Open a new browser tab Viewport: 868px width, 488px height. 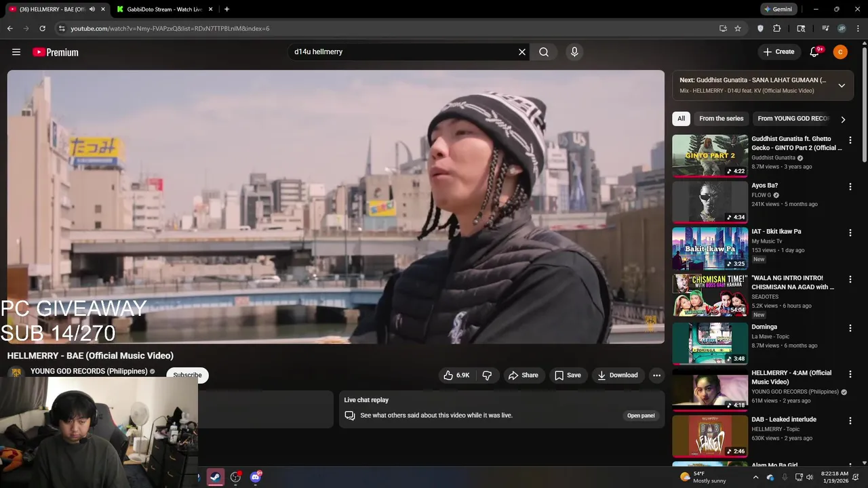pyautogui.click(x=226, y=9)
